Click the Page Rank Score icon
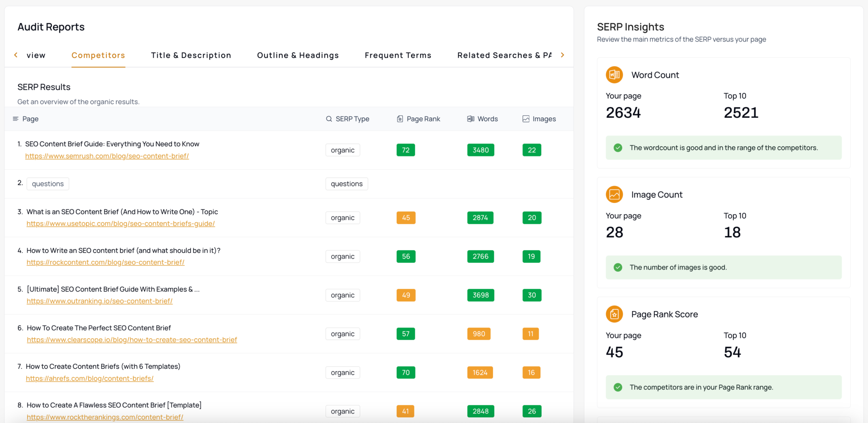Screen dimensions: 868x423 (x=614, y=314)
